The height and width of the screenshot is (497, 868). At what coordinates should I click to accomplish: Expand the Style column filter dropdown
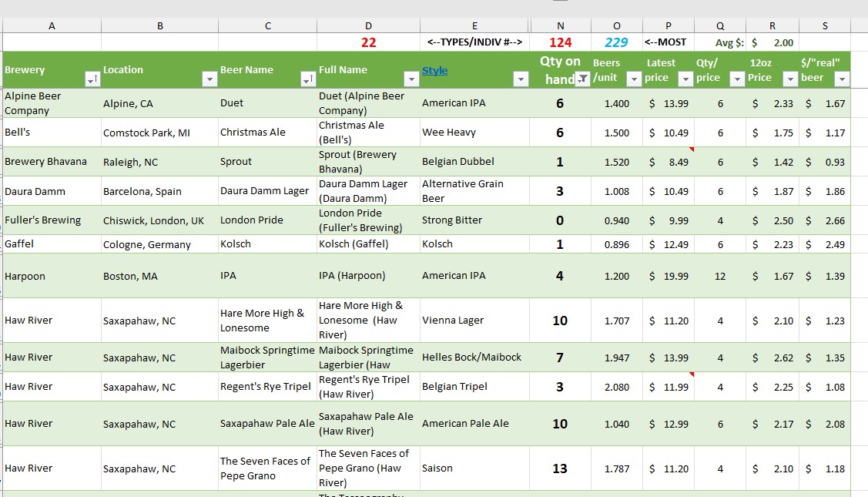pyautogui.click(x=521, y=79)
